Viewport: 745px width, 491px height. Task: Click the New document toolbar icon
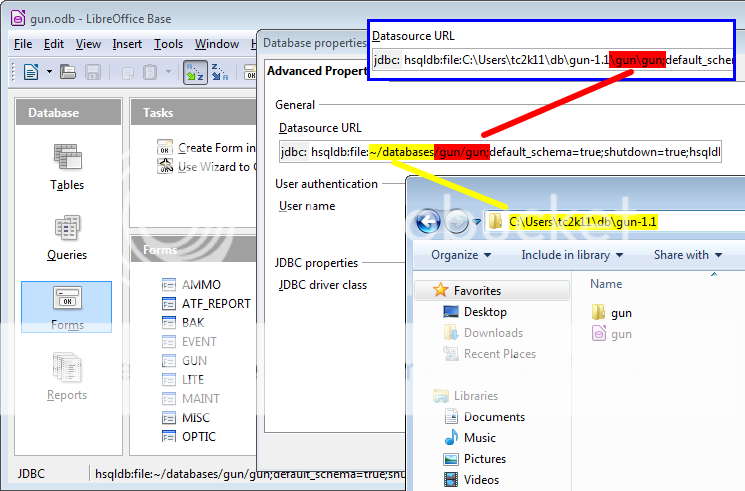pyautogui.click(x=30, y=72)
